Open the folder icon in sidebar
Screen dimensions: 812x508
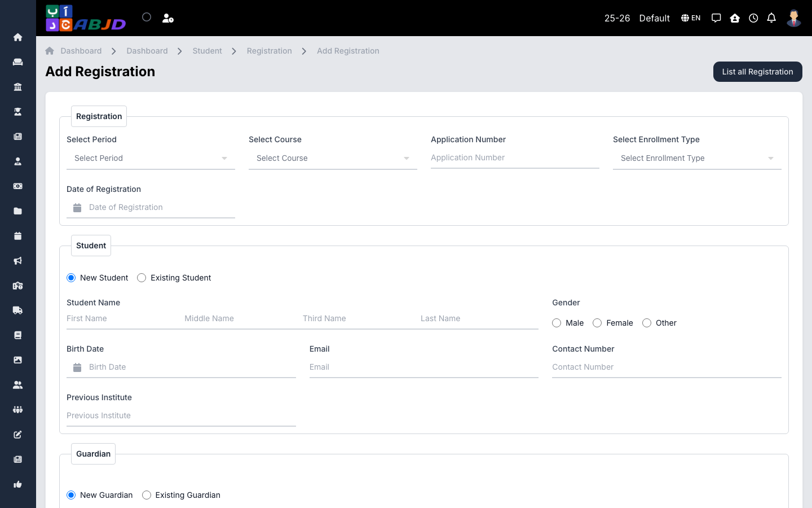point(17,211)
